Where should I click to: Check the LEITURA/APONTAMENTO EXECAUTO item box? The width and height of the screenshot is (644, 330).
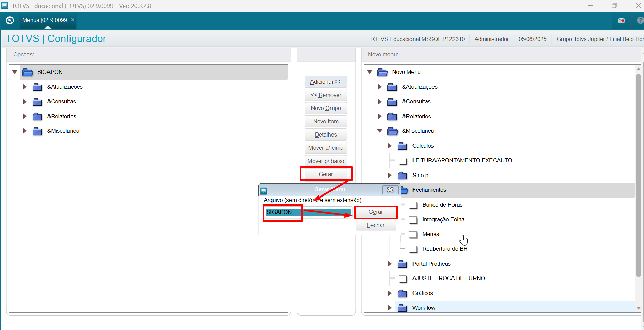pyautogui.click(x=403, y=161)
